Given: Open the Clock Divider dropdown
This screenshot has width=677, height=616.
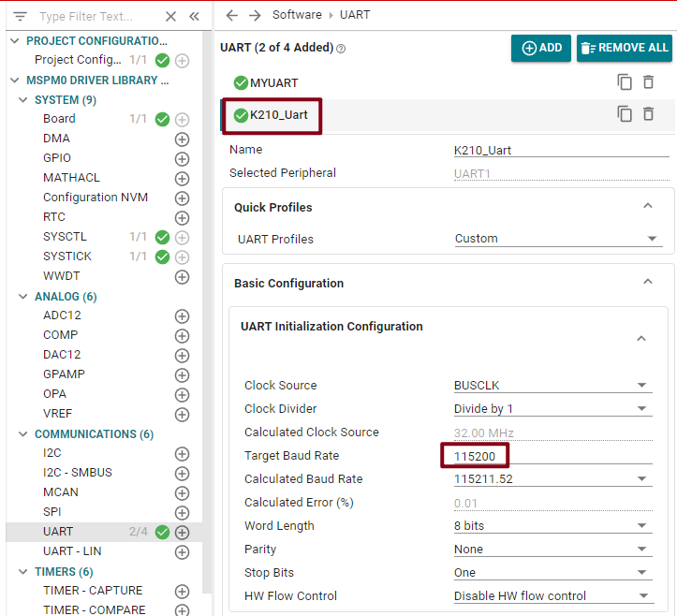Looking at the screenshot, I should pos(553,408).
